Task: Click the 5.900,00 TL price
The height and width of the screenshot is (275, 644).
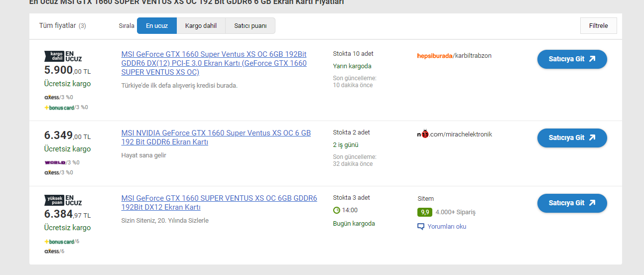Action: [67, 70]
